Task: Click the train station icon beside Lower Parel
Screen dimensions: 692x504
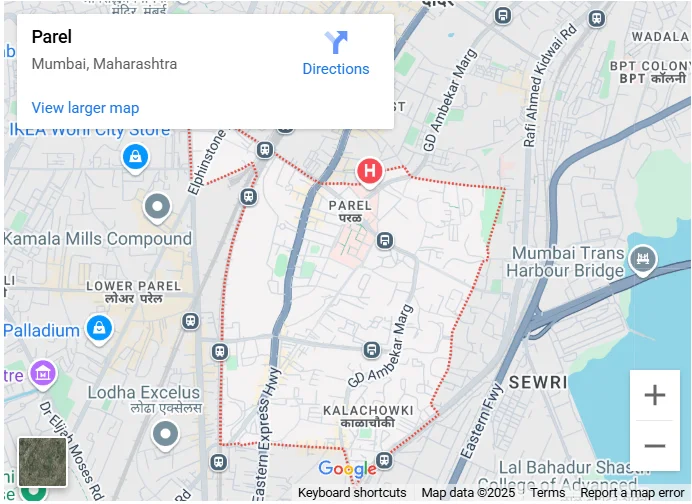Action: [x=191, y=321]
